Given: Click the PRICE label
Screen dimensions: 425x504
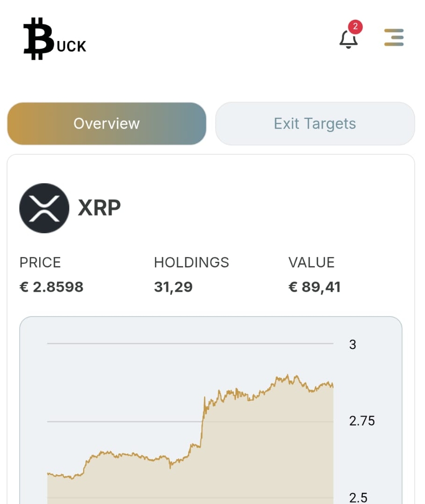Looking at the screenshot, I should 40,263.
